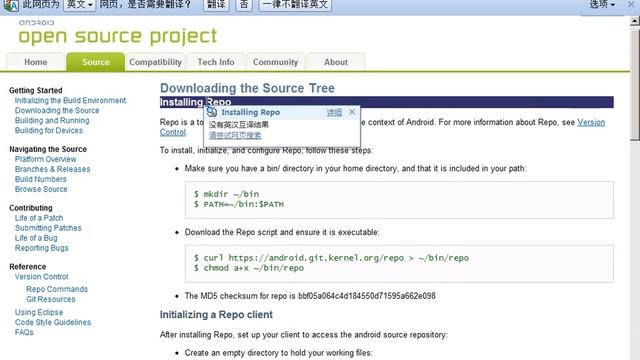The image size is (640, 360).
Task: Open Using Eclipse link
Action: (x=39, y=312)
